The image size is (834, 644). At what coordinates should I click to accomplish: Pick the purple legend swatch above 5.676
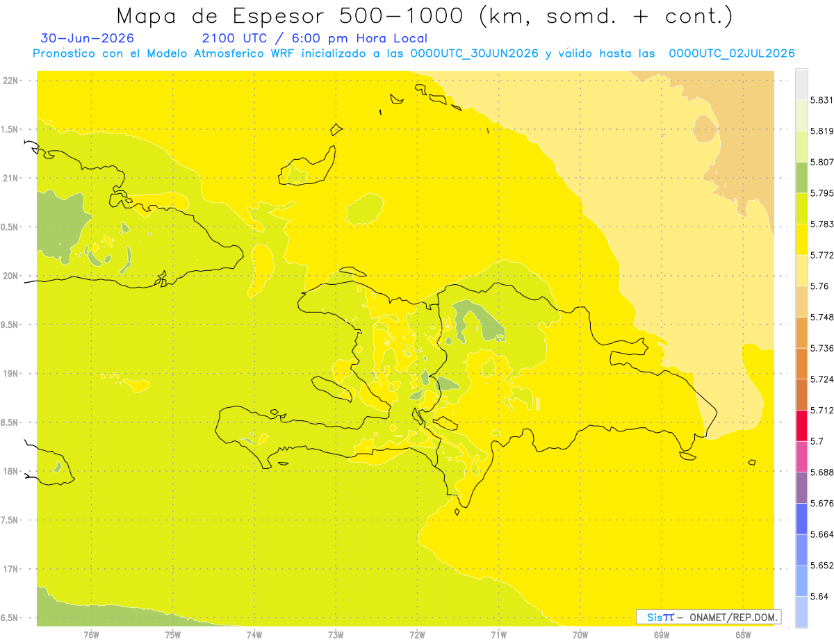click(x=801, y=488)
